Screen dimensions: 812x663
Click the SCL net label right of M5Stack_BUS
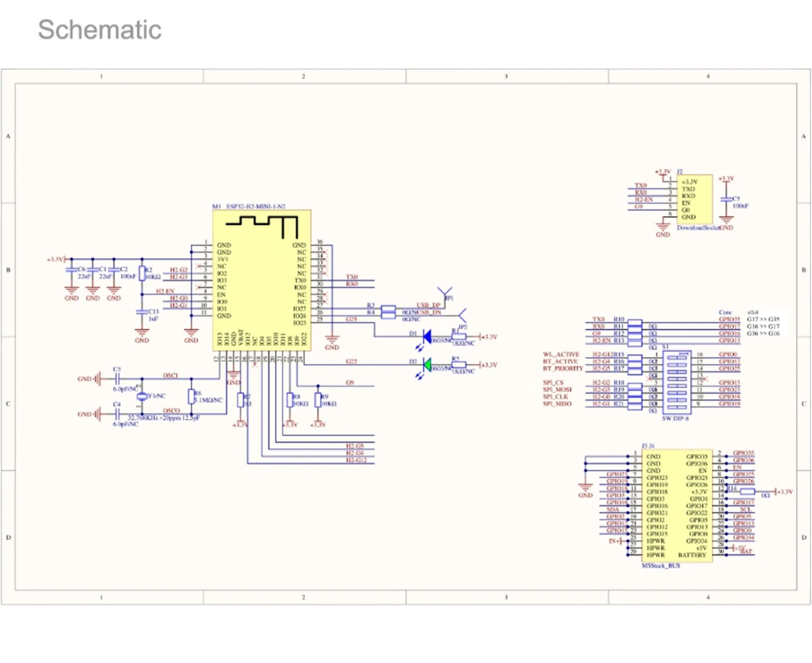pos(745,509)
